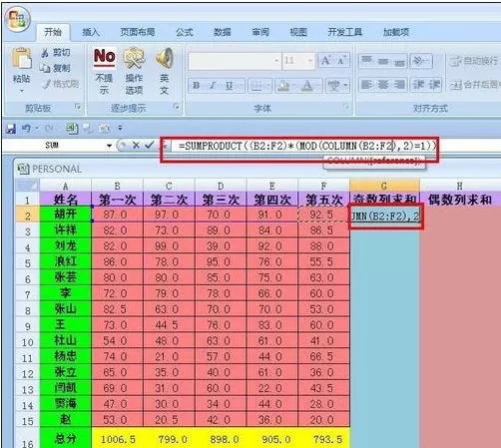The image size is (501, 448).
Task: Open the 审阅 ribbon tab
Action: pos(260,32)
